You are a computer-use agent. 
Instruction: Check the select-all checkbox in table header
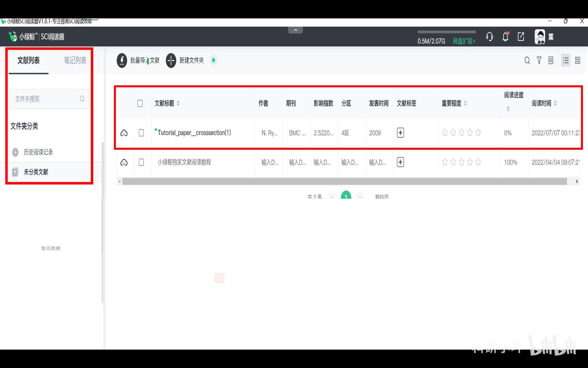pyautogui.click(x=140, y=103)
